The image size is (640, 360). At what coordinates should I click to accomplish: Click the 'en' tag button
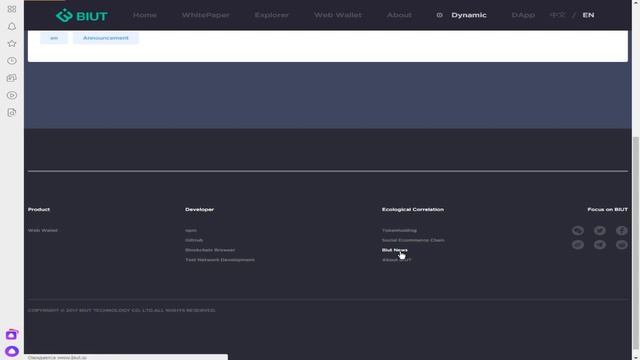point(54,38)
